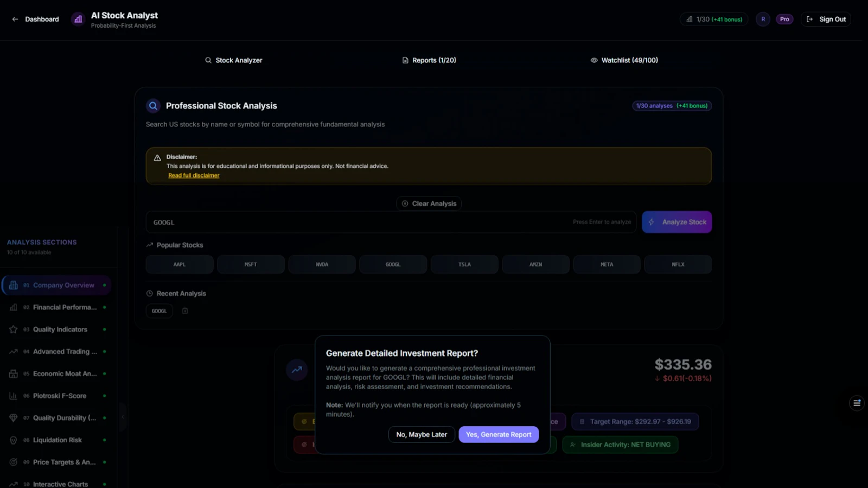This screenshot has height=488, width=868.
Task: Click the $335.36 stock price
Action: tap(683, 364)
